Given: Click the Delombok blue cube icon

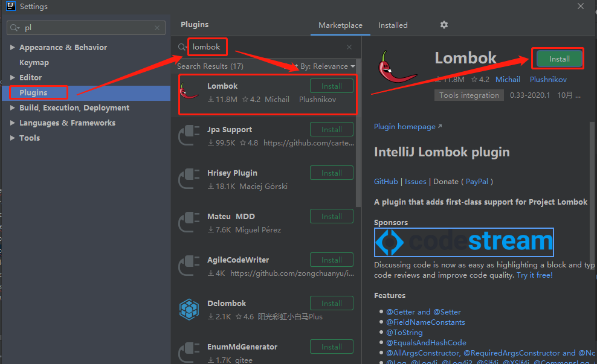Looking at the screenshot, I should 189,309.
